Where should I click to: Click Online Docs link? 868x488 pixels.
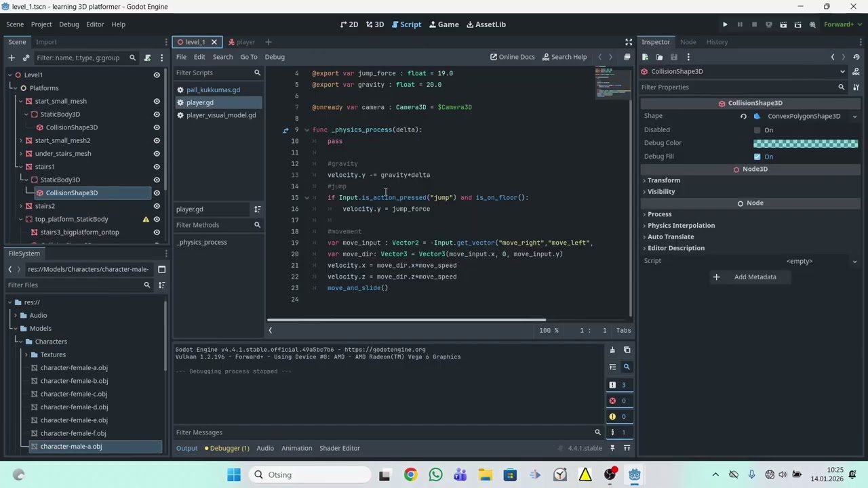513,57
